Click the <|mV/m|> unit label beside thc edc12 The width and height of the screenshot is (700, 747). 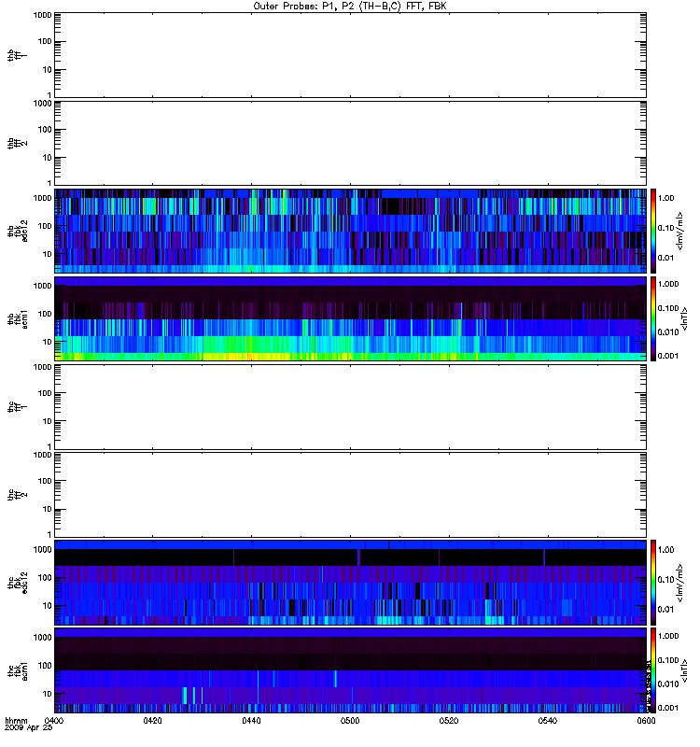coord(679,583)
